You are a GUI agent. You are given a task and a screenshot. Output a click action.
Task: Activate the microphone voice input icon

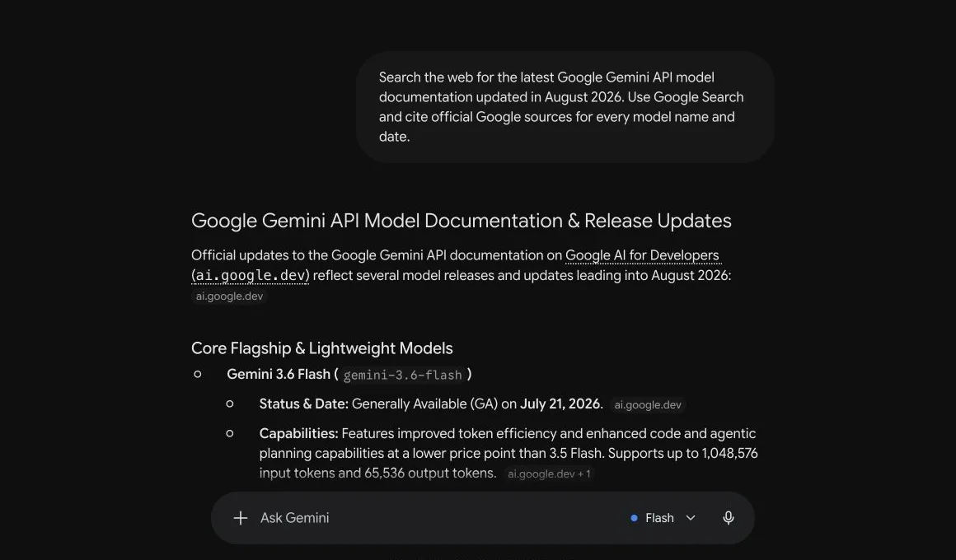[728, 518]
